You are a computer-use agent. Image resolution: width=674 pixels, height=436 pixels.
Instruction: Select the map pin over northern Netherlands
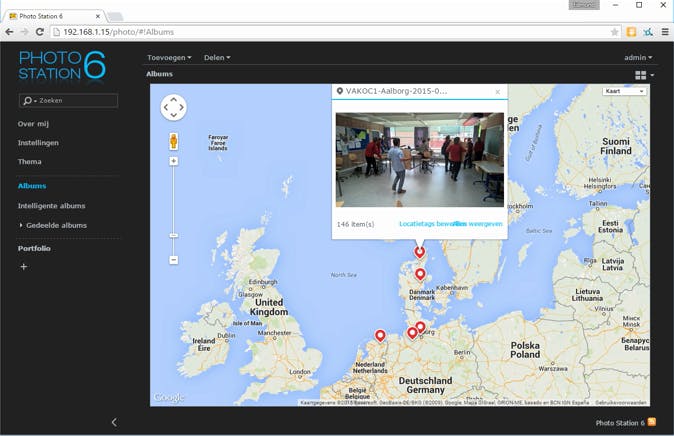pyautogui.click(x=380, y=335)
